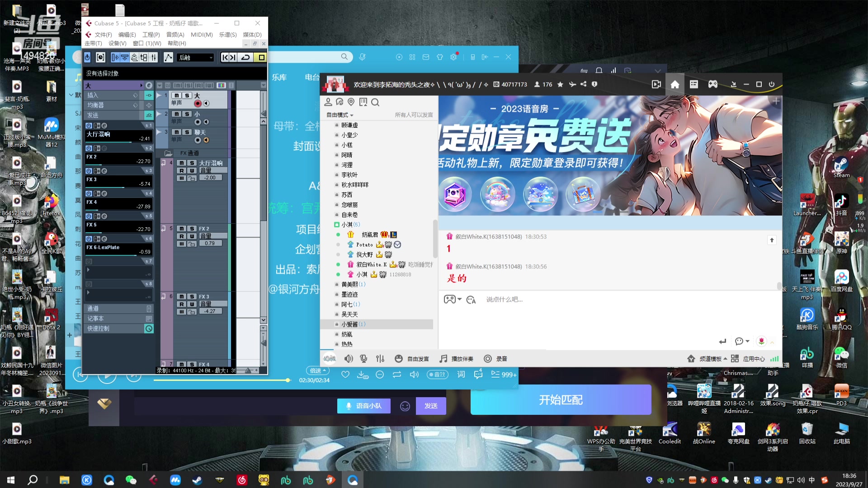The image size is (868, 488).
Task: Click the chat input 说点什么吧
Action: 505,300
